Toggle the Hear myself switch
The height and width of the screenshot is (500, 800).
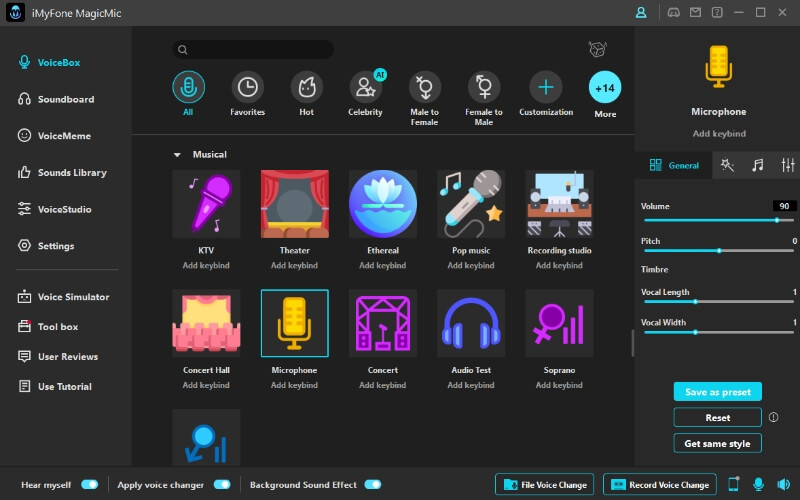tap(89, 484)
